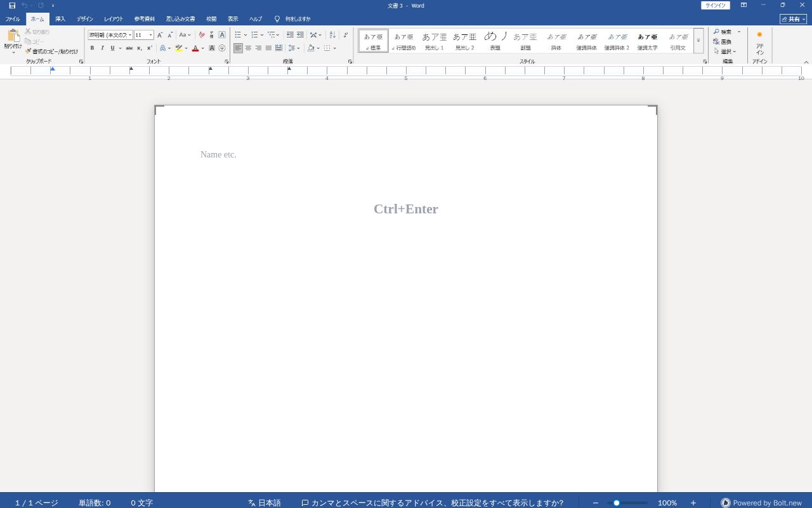
Task: Click the increase indent icon
Action: [x=300, y=35]
